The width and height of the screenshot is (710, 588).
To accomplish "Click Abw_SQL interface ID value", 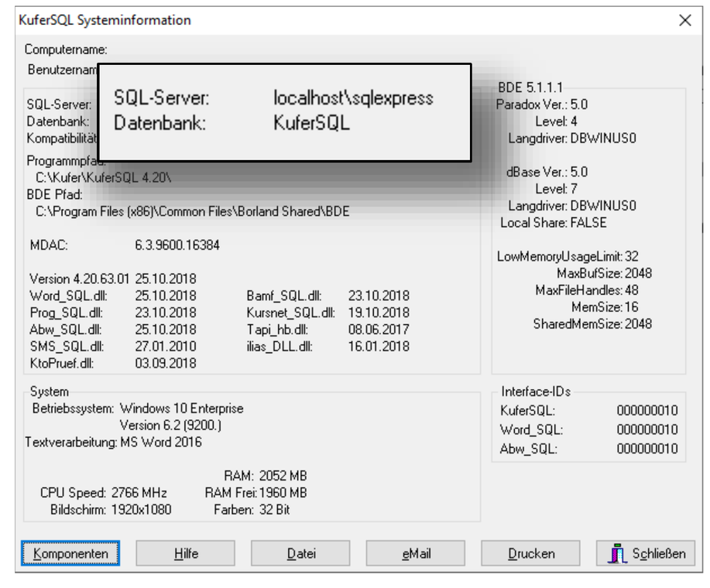I will tap(647, 449).
